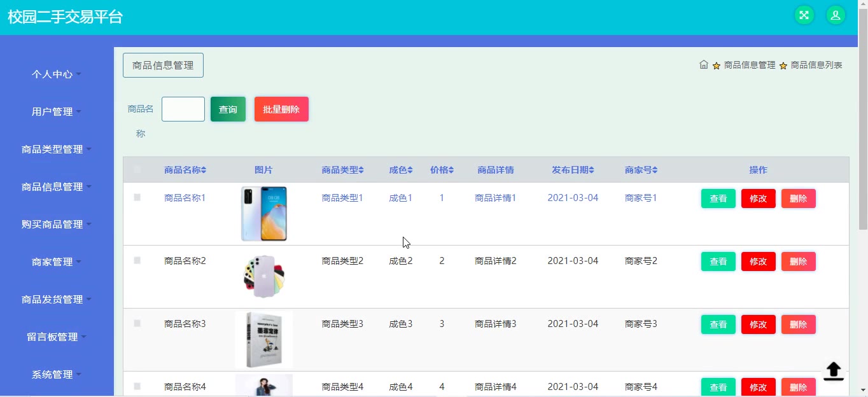Click 修改 for 商品名称3
Screen dimensions: 868x397
click(759, 324)
